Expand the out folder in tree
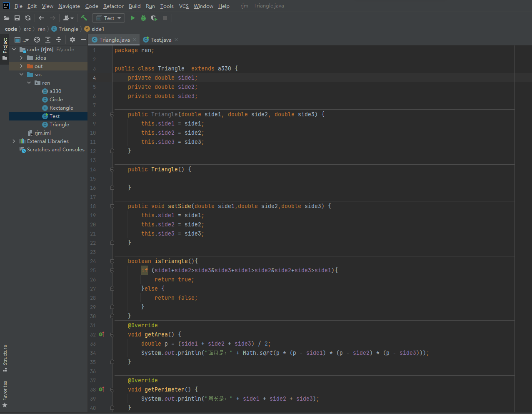The image size is (532, 414). click(21, 66)
